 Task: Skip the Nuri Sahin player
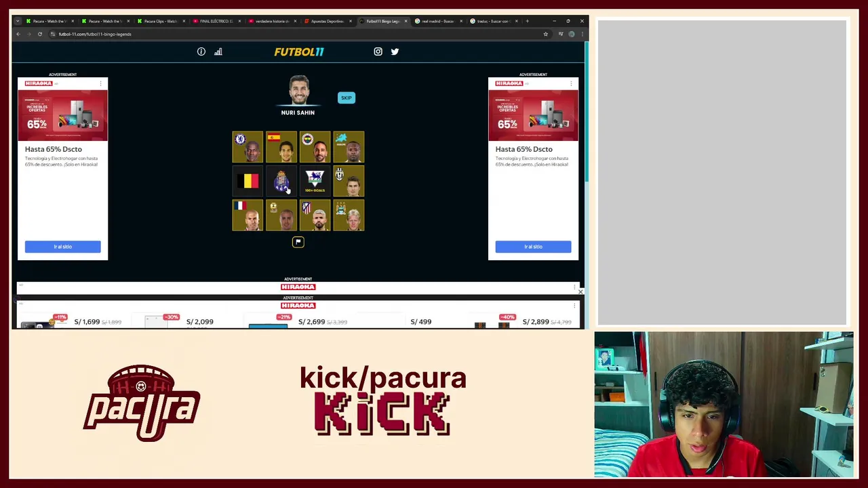(x=347, y=98)
